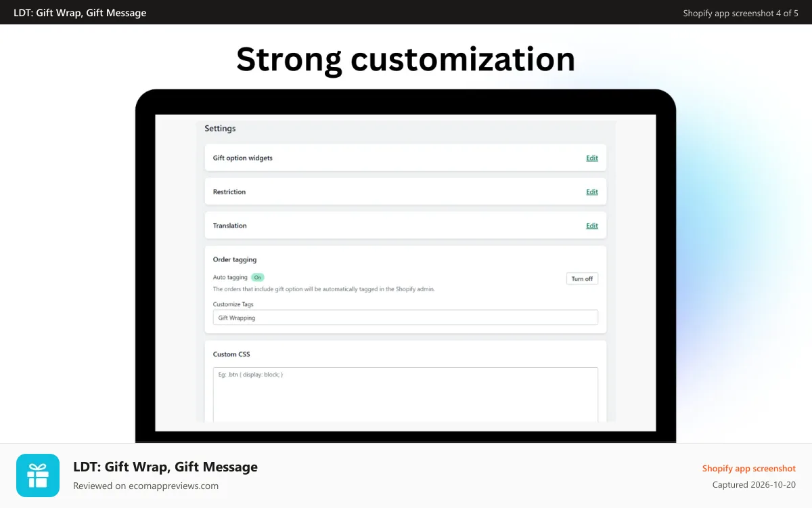This screenshot has width=812, height=508.
Task: Click the Customize Tags field label
Action: pos(233,304)
